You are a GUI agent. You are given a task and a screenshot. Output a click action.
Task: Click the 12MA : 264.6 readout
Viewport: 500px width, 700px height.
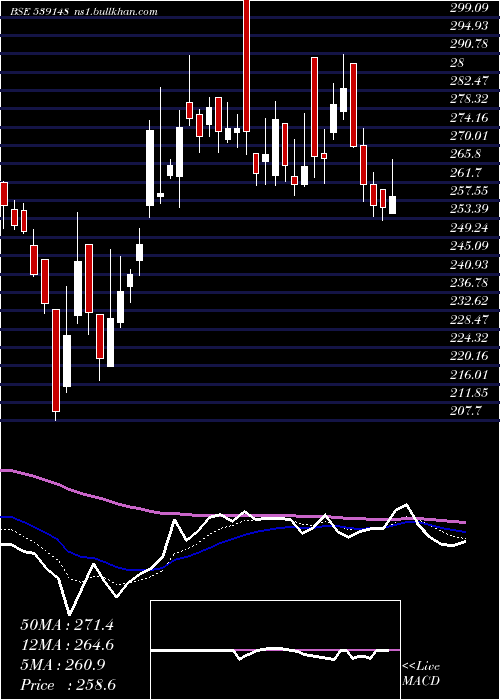[x=67, y=645]
